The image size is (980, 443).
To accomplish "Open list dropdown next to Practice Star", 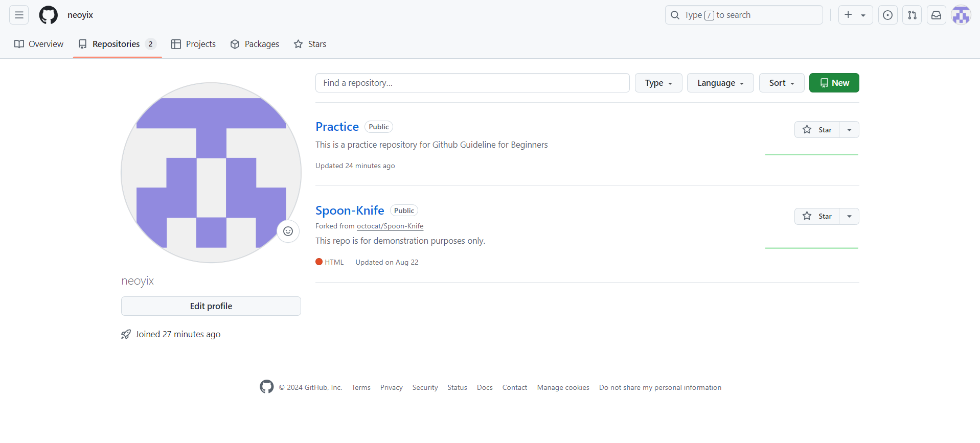I will tap(850, 130).
